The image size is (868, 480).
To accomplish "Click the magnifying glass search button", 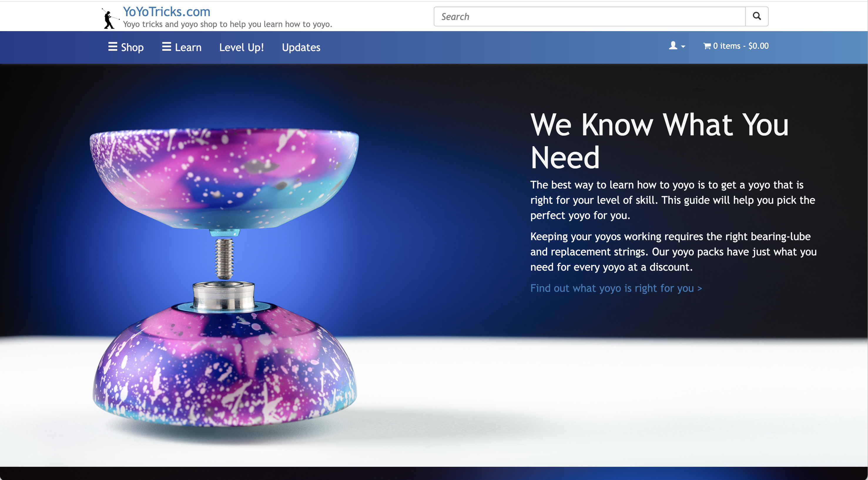I will point(757,16).
